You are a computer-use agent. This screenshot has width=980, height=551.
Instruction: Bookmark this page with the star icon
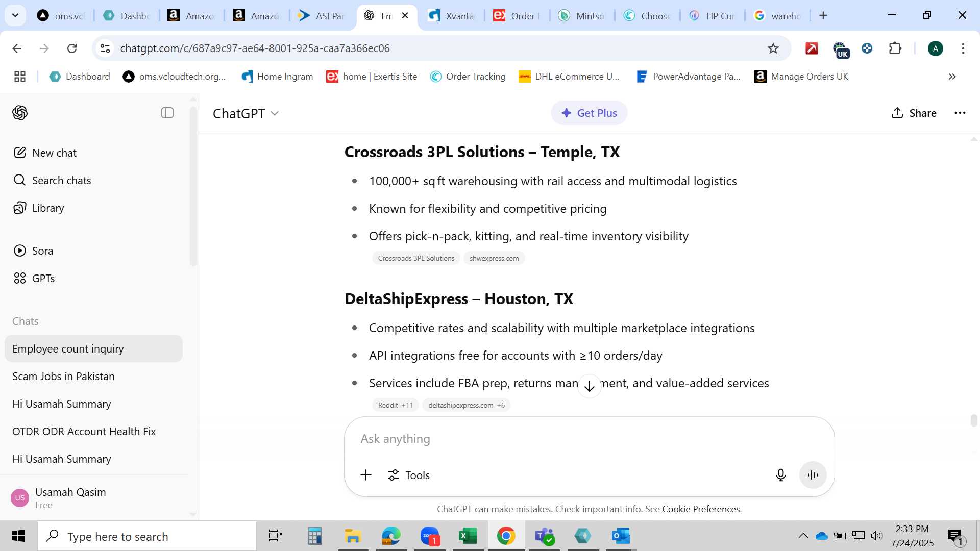pyautogui.click(x=773, y=48)
